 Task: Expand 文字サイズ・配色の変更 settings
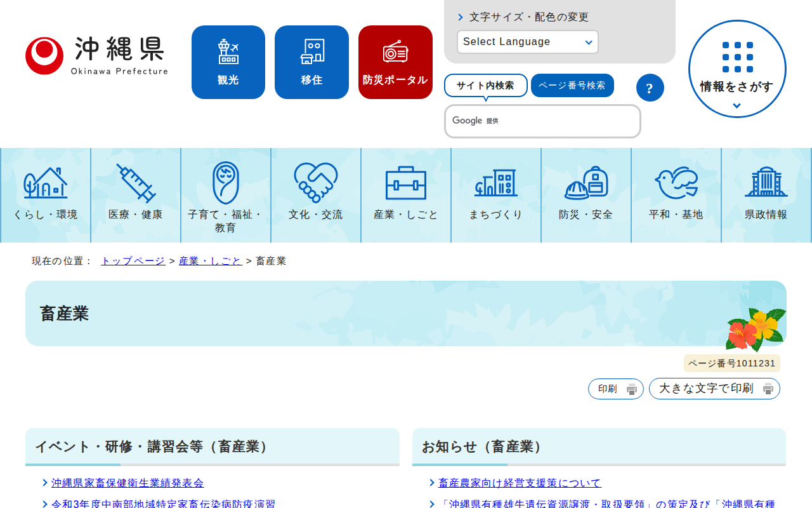pos(528,17)
